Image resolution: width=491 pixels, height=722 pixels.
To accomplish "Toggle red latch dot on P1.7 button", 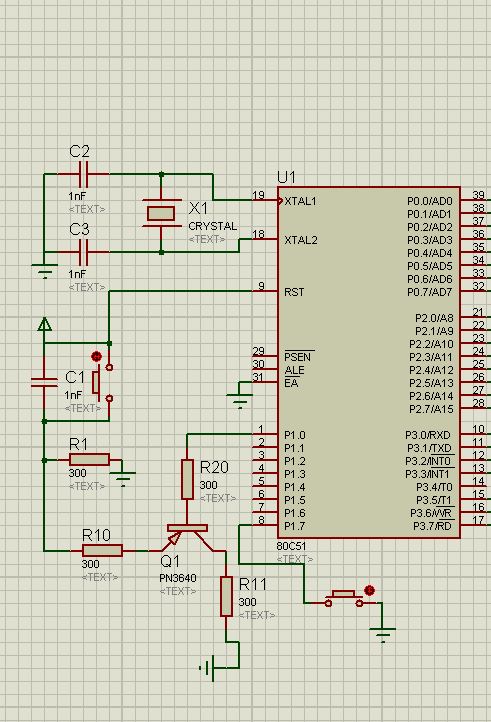I will 369,590.
